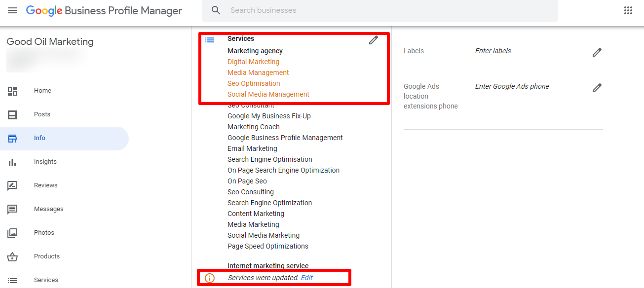Click the Search Engine Optimization service
The image size is (644, 288).
click(270, 203)
